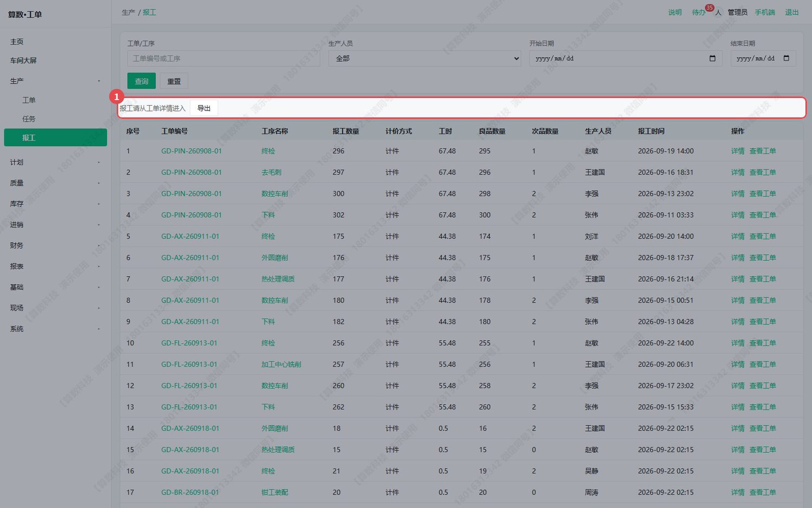Click 查看工单 in row 17 (周涛)

click(x=762, y=492)
